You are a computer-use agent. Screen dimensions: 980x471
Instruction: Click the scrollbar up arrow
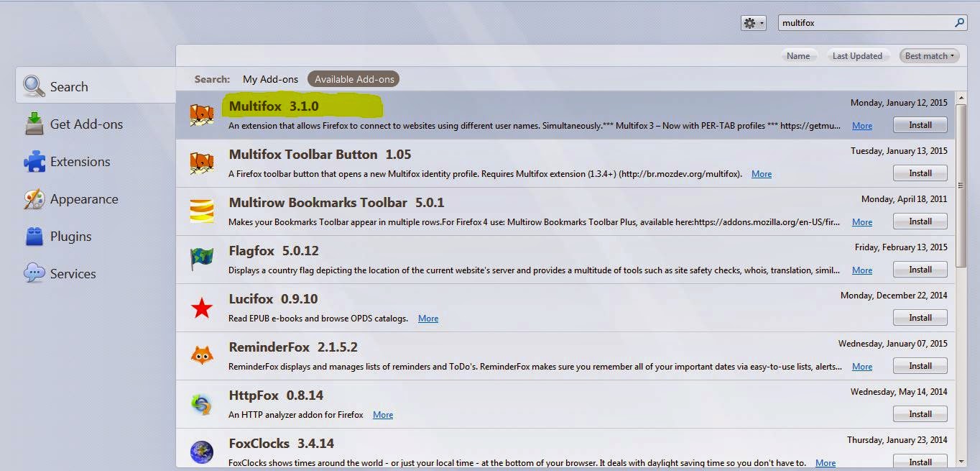(961, 98)
